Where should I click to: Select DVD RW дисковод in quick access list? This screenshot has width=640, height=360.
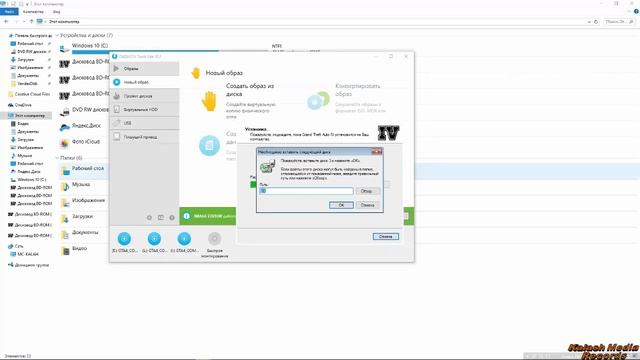tap(29, 51)
